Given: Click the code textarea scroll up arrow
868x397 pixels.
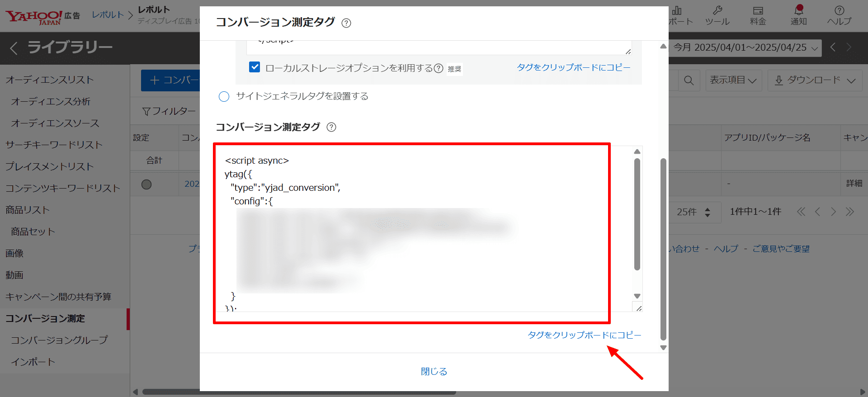Looking at the screenshot, I should pyautogui.click(x=637, y=151).
